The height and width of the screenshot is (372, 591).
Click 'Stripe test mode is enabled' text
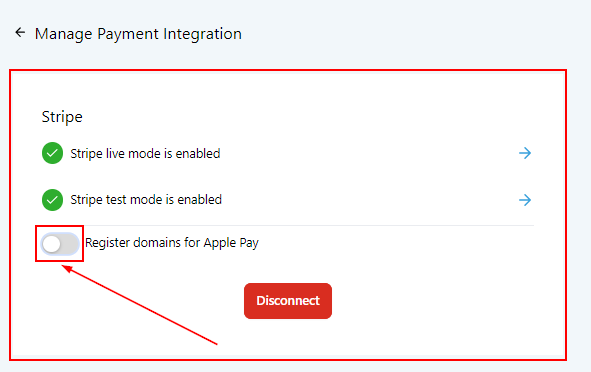[146, 200]
